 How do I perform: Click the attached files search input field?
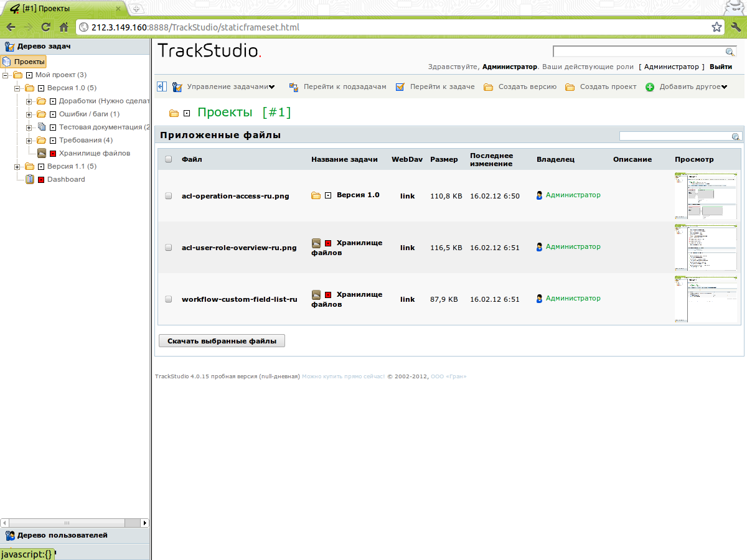pos(675,136)
